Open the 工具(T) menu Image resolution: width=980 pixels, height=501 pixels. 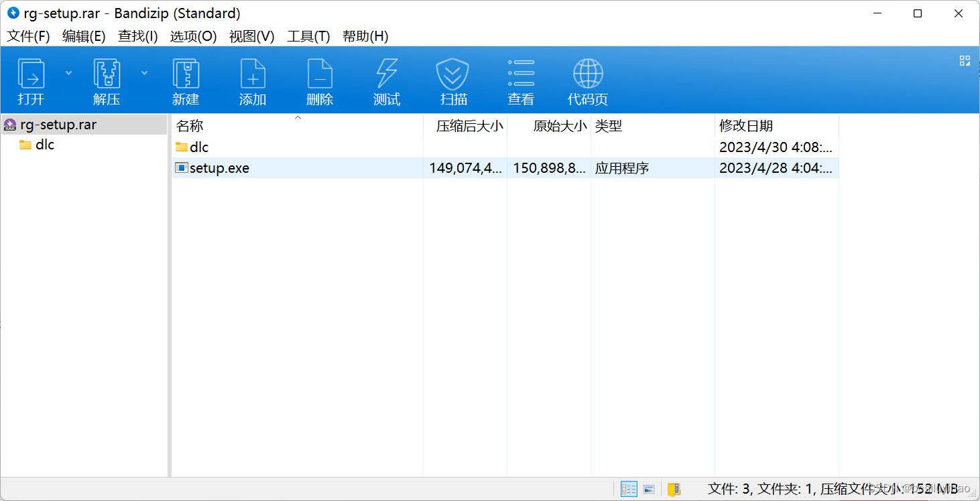(308, 36)
